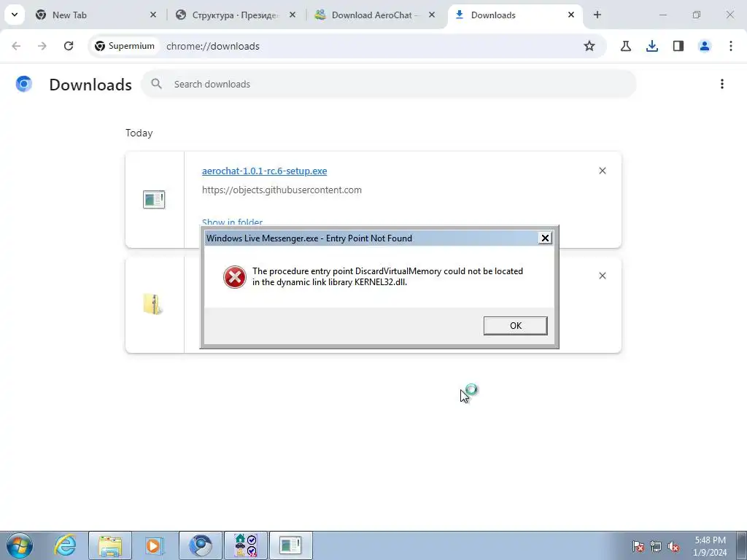Viewport: 747px width, 560px height.
Task: Open the Downloads page more actions menu
Action: click(x=721, y=85)
